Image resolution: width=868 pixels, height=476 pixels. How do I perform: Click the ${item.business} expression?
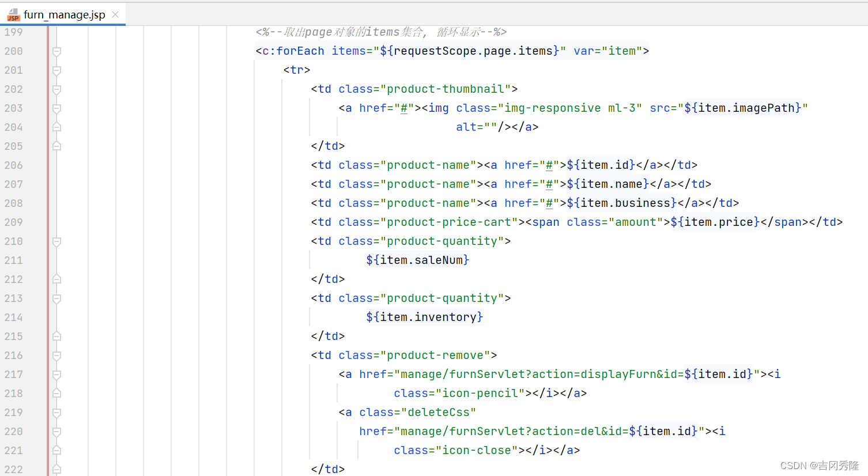[x=622, y=203]
